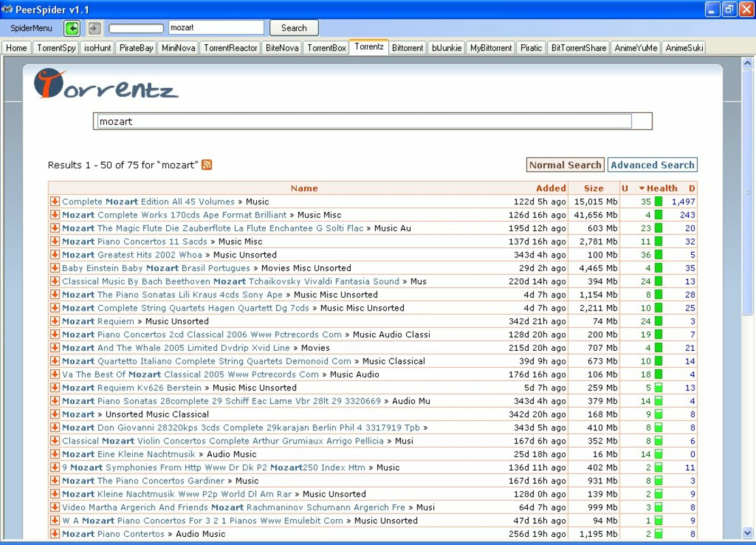756x545 pixels.
Task: Open the SpiderMenu menu
Action: click(31, 28)
